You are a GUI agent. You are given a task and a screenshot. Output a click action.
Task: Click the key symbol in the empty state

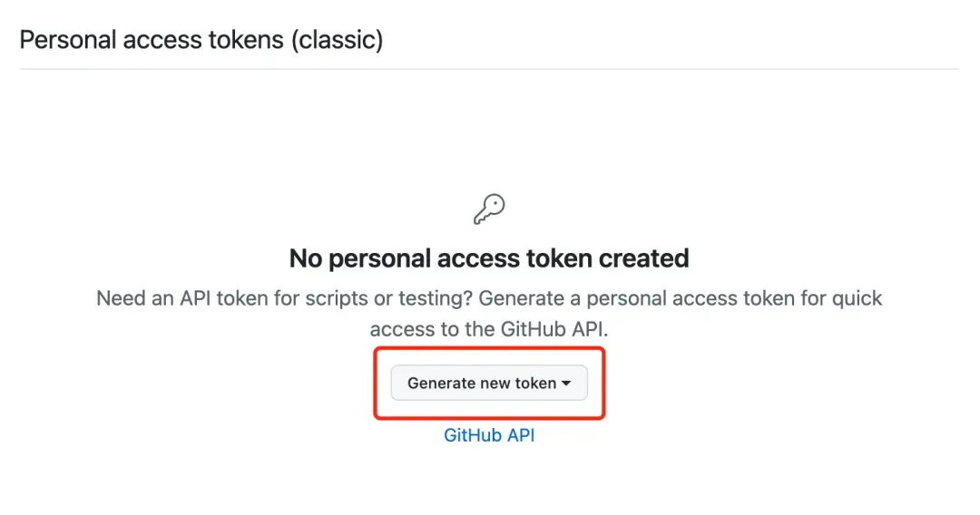489,209
